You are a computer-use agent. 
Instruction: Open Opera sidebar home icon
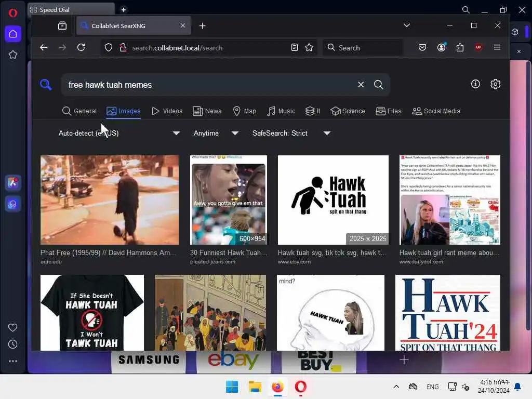coord(13,34)
